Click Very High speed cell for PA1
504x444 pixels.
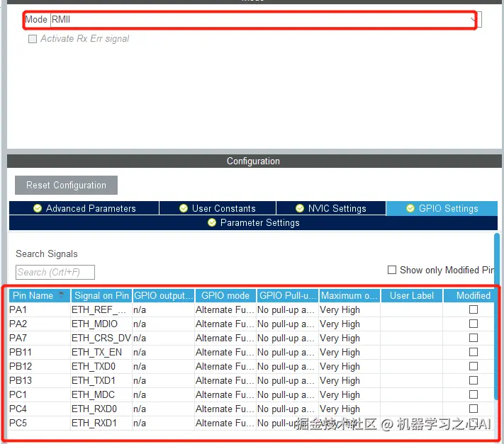coord(349,309)
